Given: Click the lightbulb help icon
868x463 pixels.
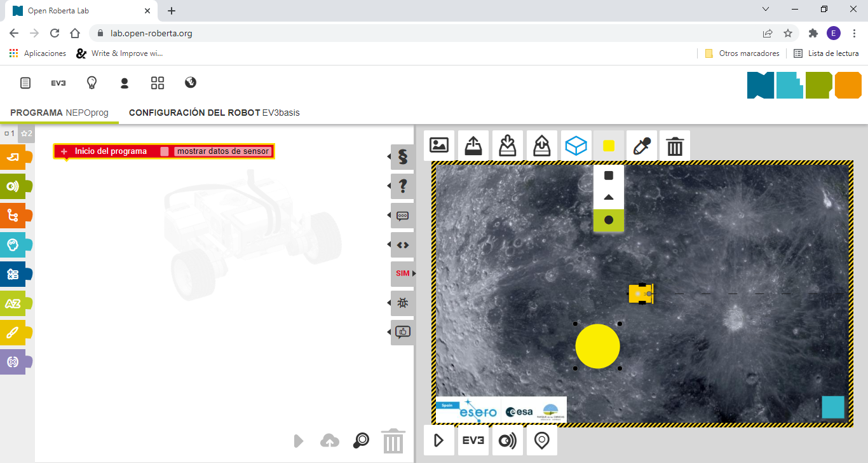Looking at the screenshot, I should [92, 83].
